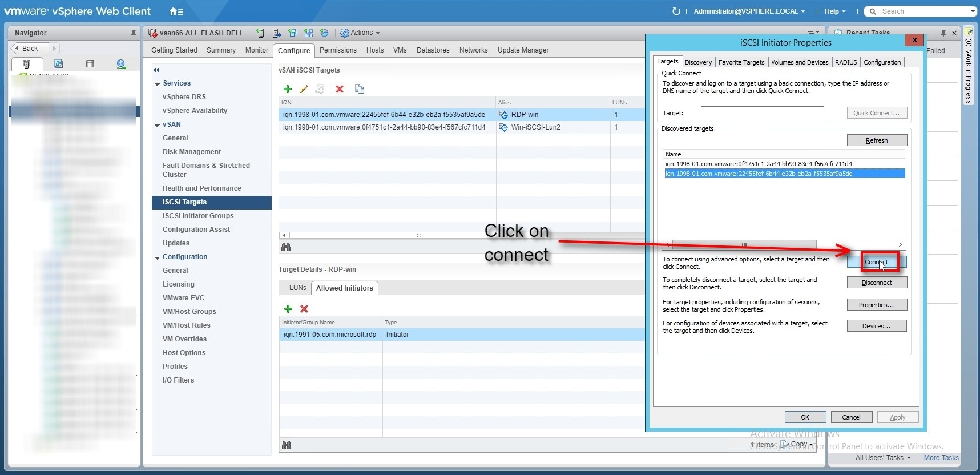Screen dimensions: 980x475
Task: Switch to the Discovery tab
Action: [698, 62]
